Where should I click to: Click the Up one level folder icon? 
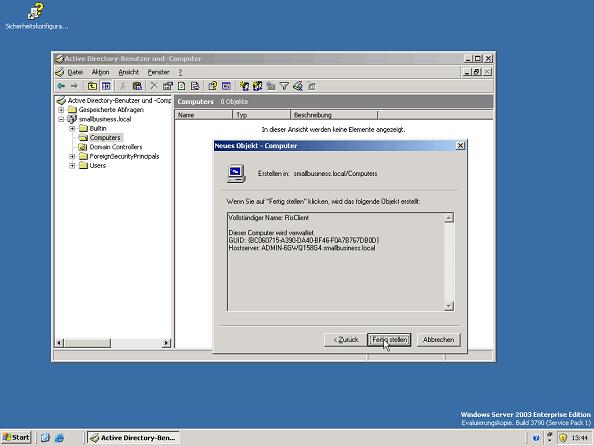(92, 86)
